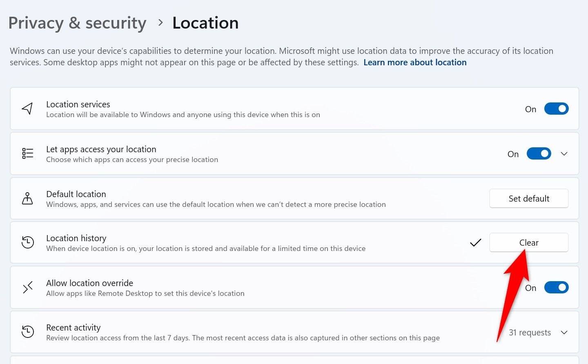This screenshot has width=588, height=364.
Task: Click the Location services arrow icon
Action: 27,109
